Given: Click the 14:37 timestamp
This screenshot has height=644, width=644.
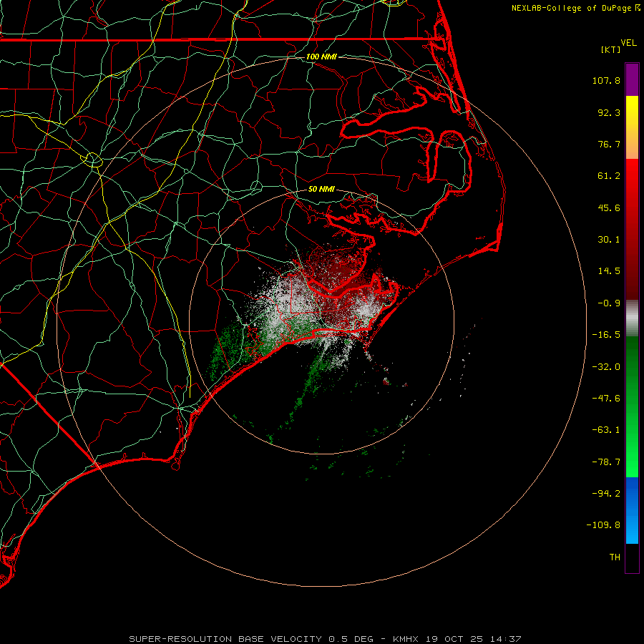Looking at the screenshot, I should click(507, 639).
